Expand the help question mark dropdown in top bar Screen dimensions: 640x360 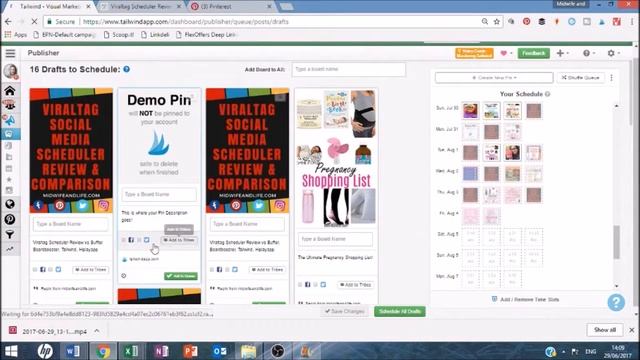click(589, 53)
